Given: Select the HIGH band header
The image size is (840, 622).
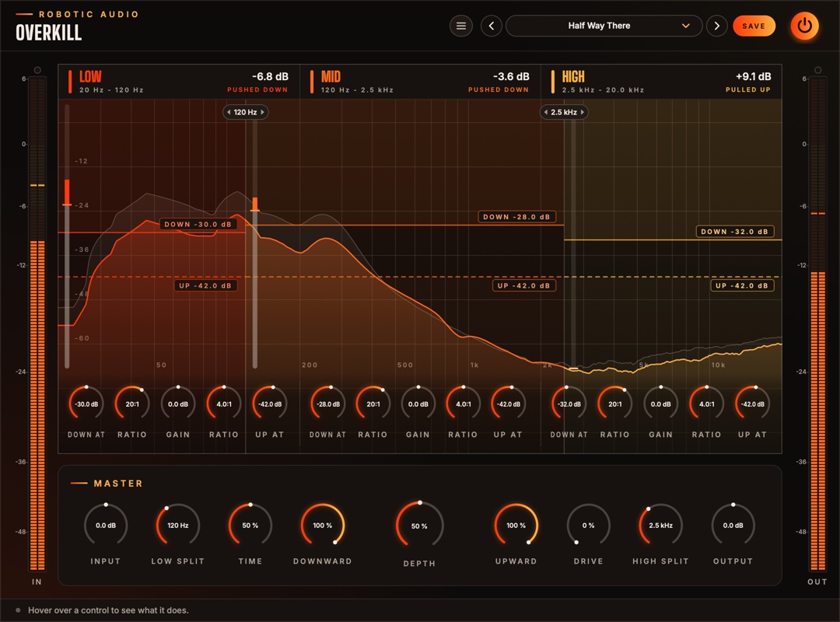Looking at the screenshot, I should point(662,82).
